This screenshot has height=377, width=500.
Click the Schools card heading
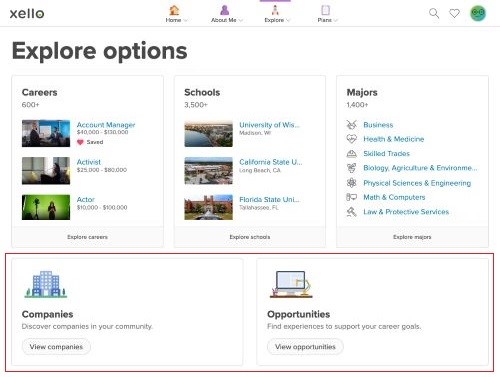[x=202, y=92]
